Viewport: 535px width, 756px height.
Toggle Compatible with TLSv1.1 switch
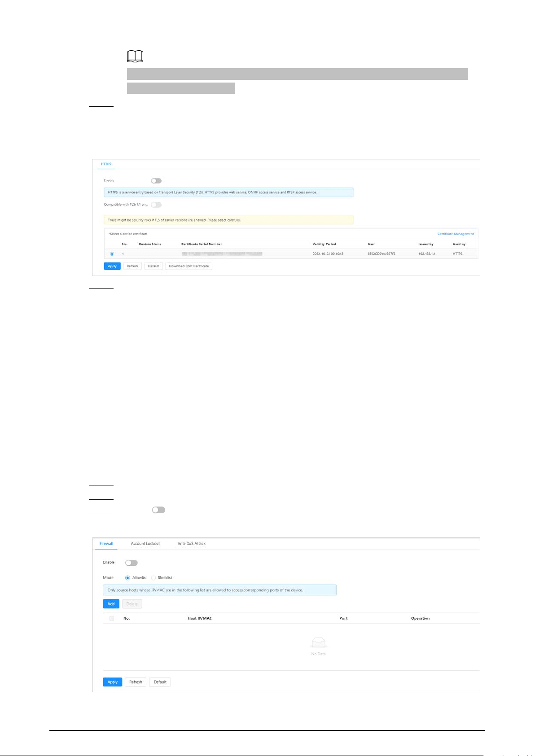[156, 205]
